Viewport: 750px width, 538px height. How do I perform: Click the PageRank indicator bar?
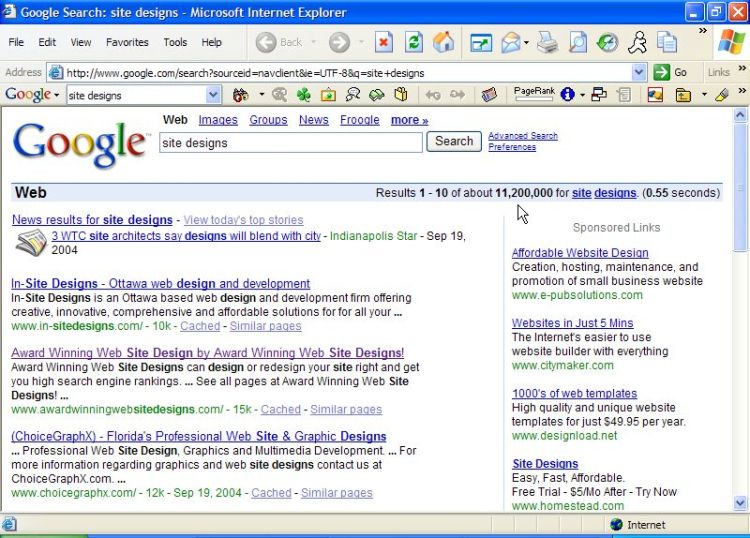tap(534, 94)
